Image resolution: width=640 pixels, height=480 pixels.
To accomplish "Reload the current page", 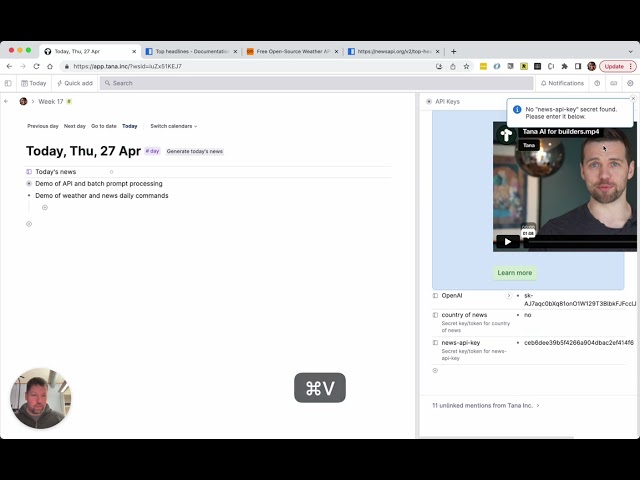I will click(36, 66).
